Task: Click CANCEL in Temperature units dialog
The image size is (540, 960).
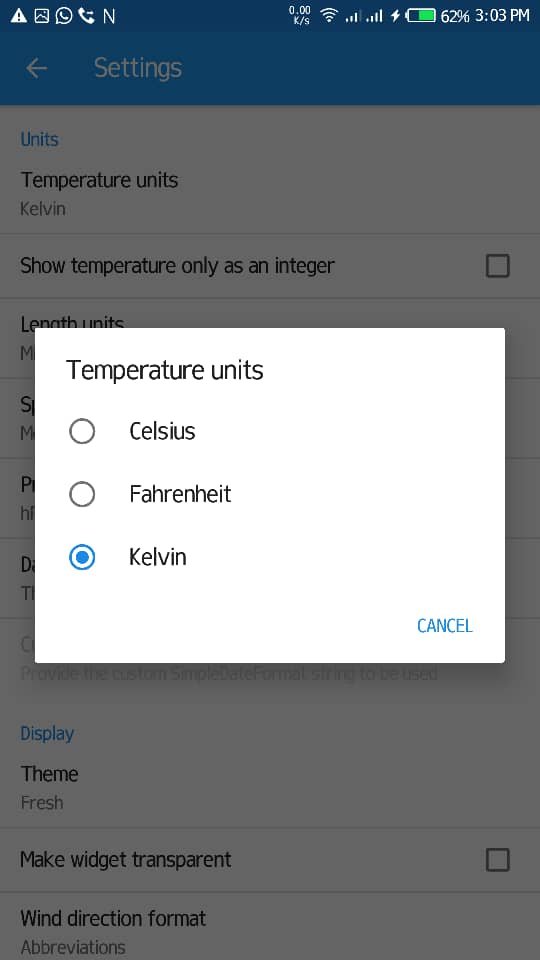Action: 445,626
